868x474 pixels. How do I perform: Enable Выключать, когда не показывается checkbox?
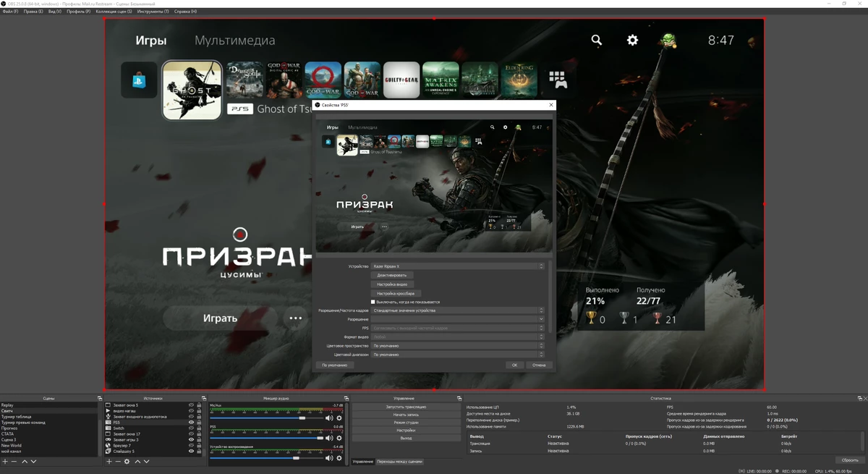pos(373,302)
